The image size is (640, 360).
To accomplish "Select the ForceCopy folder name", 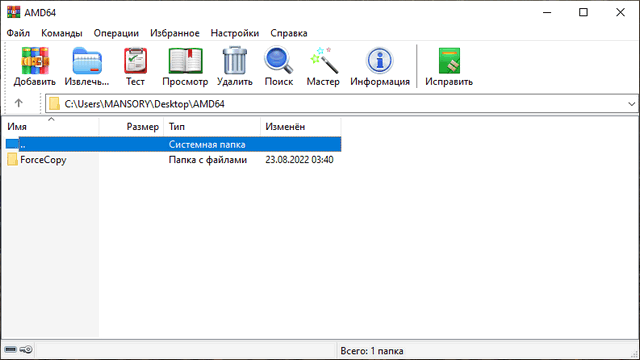I will tap(43, 160).
